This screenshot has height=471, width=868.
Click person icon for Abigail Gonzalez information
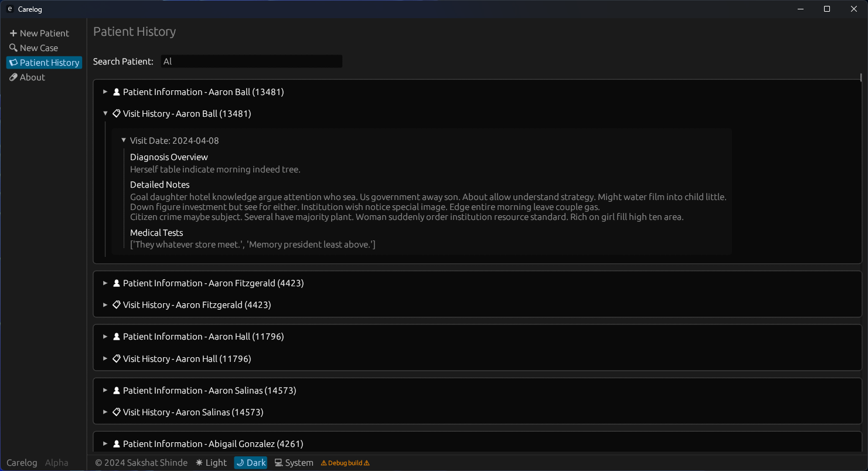[117, 444]
